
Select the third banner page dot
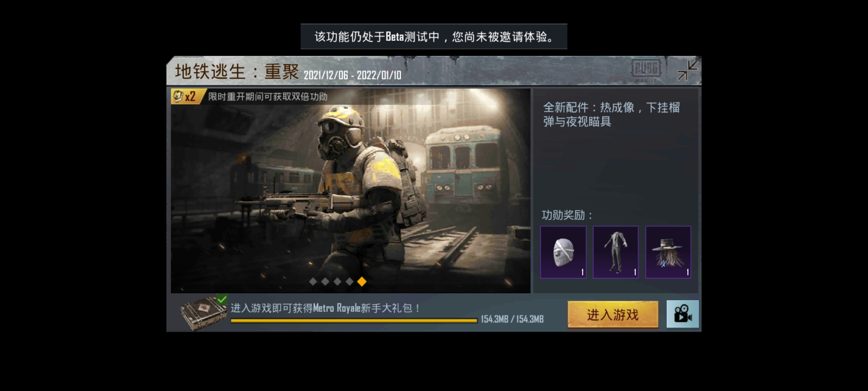coord(337,281)
